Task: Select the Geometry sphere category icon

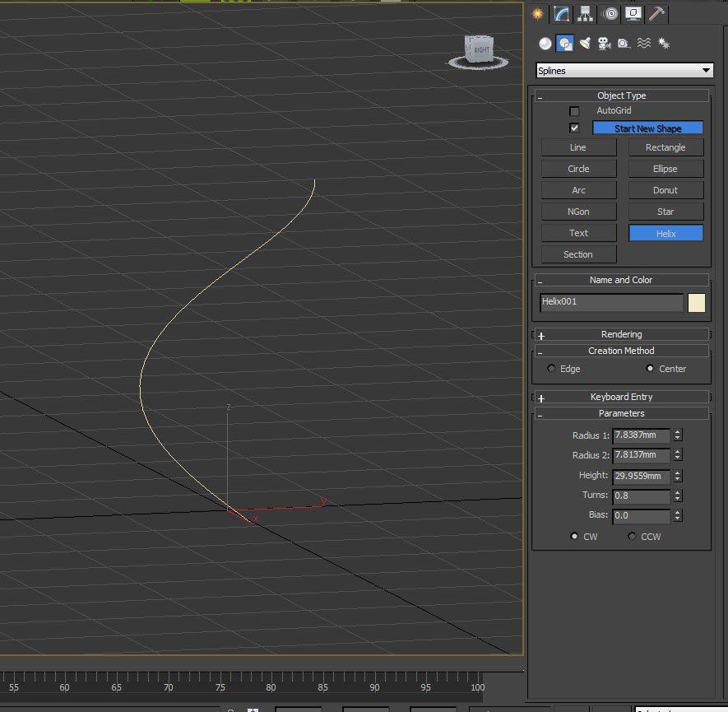Action: 545,44
